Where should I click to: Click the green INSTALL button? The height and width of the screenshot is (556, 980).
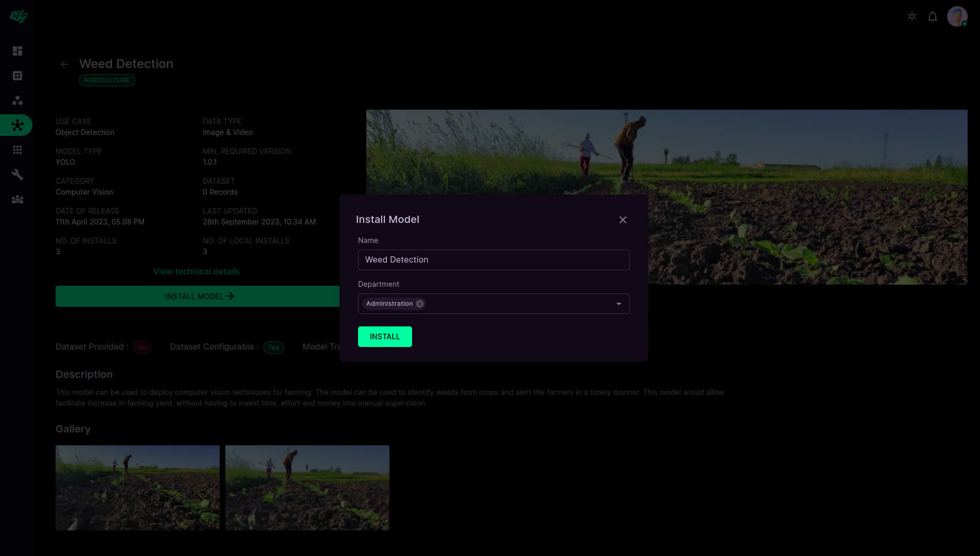click(385, 337)
